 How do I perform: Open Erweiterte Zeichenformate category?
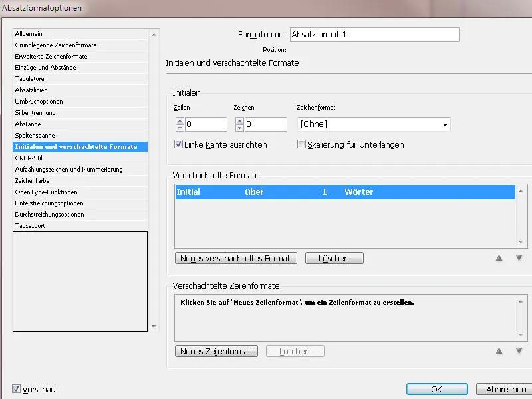tap(80, 57)
